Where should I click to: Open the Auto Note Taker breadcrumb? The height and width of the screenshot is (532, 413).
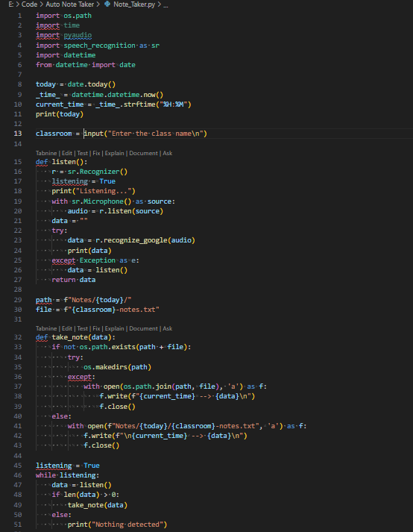point(69,4)
